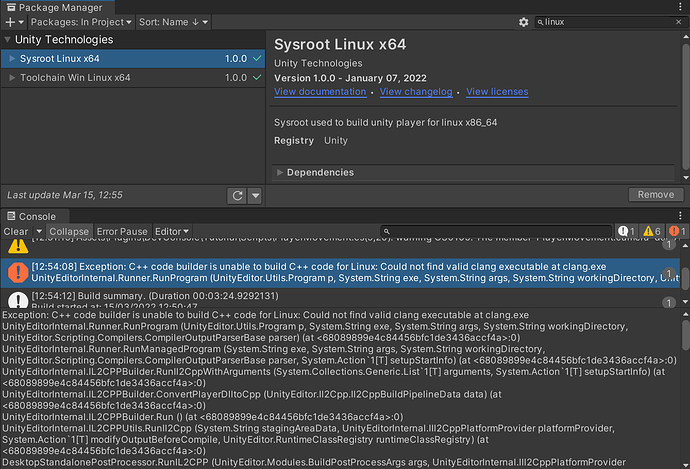This screenshot has height=469, width=690.
Task: Open the Console panel options menu
Action: point(682,216)
